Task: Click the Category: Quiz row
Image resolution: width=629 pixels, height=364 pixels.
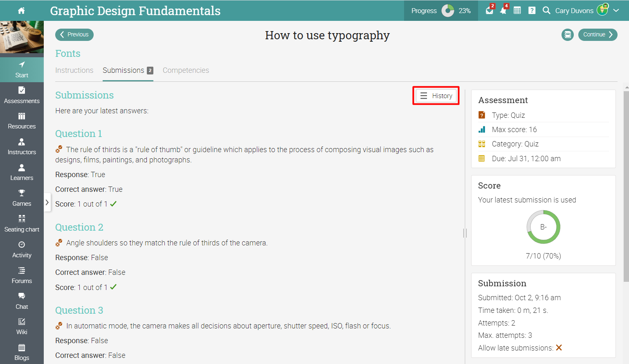Action: (543, 144)
